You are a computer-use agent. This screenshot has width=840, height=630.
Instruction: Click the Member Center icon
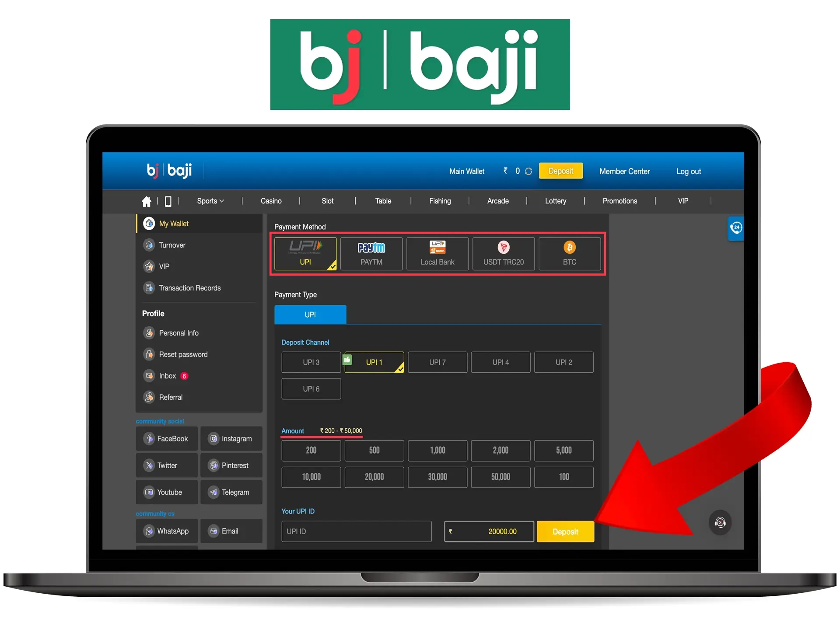click(x=625, y=171)
